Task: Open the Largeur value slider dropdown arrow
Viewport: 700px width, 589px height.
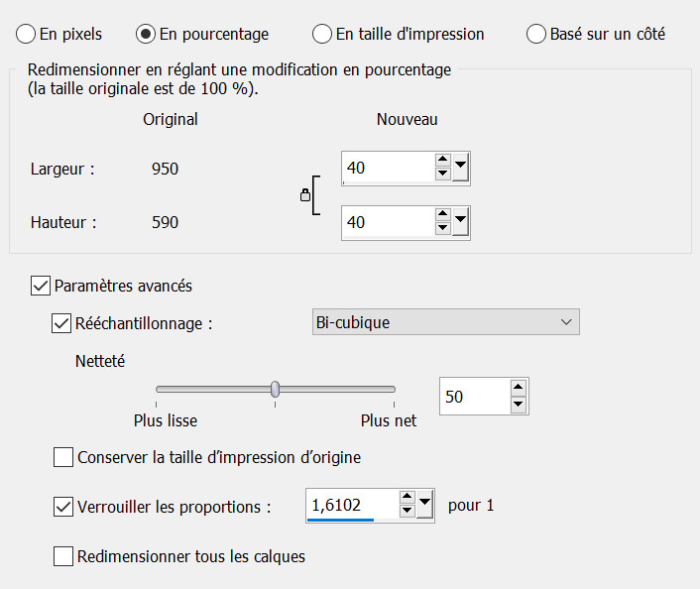Action: coord(460,167)
